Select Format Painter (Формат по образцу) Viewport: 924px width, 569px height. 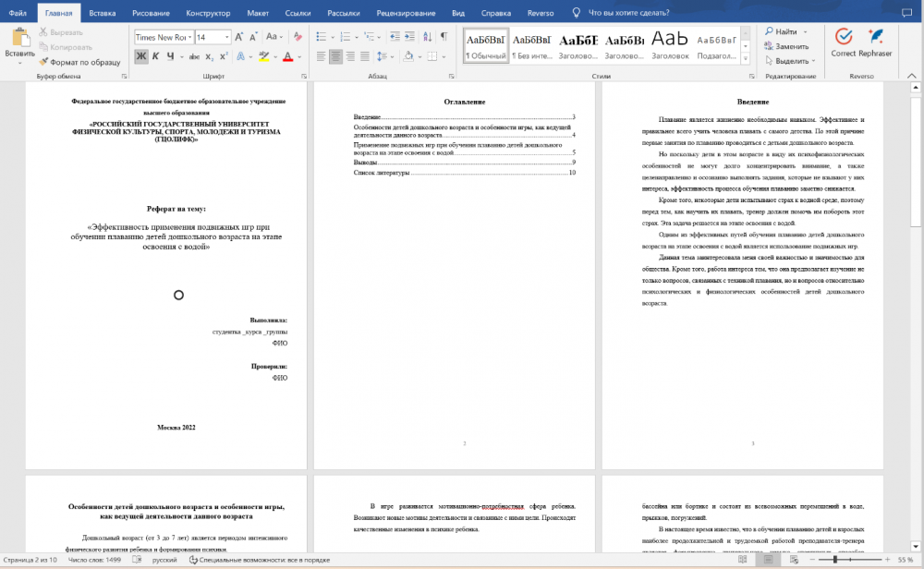click(x=79, y=62)
